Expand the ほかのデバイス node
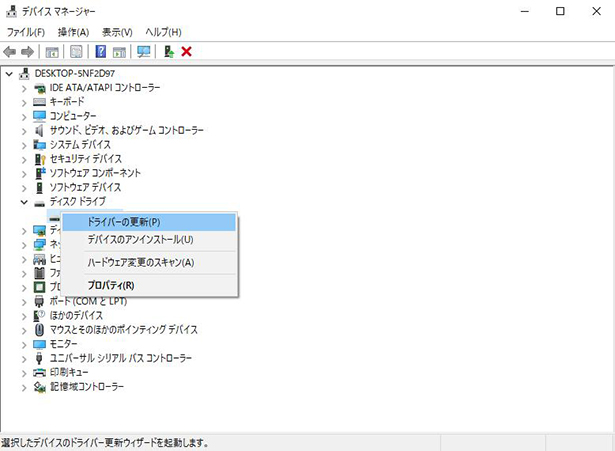Image resolution: width=615 pixels, height=451 pixels. pos(24,316)
